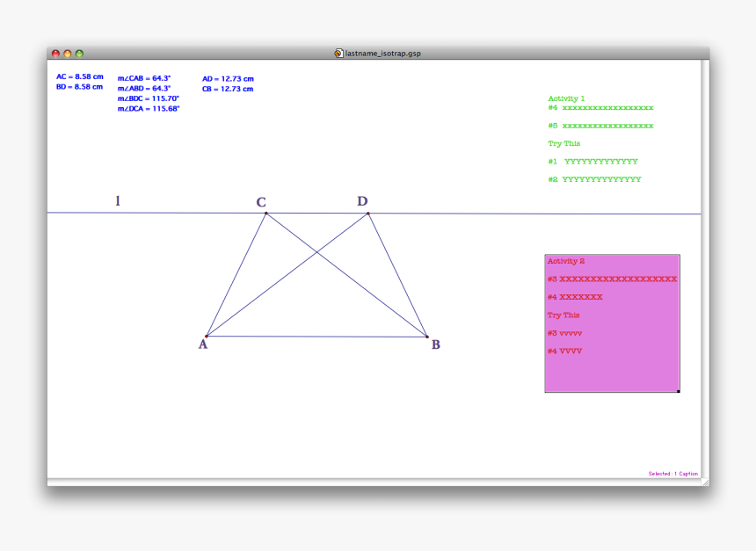Click the Selected: 1 Caption status text
The height and width of the screenshot is (551, 756).
[672, 473]
